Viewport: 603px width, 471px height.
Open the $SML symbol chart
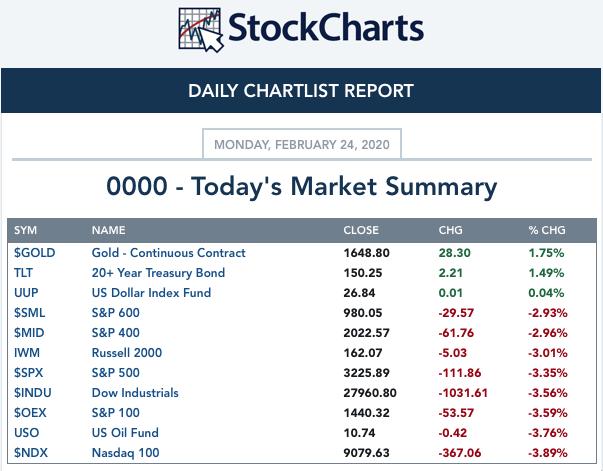[x=30, y=313]
